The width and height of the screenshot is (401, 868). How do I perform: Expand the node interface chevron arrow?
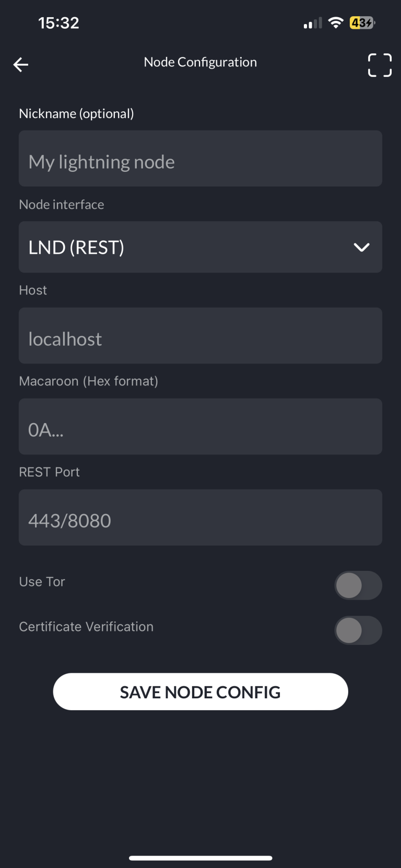coord(361,247)
